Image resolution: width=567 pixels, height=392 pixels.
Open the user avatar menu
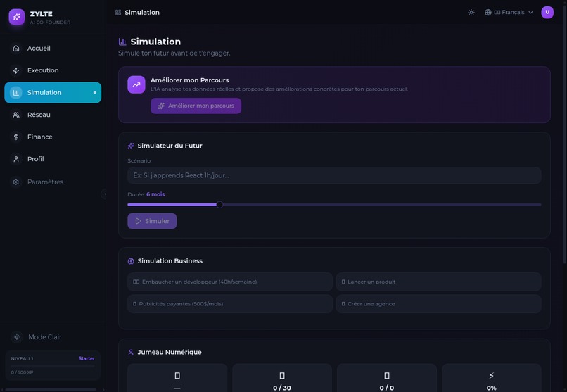[x=547, y=12]
